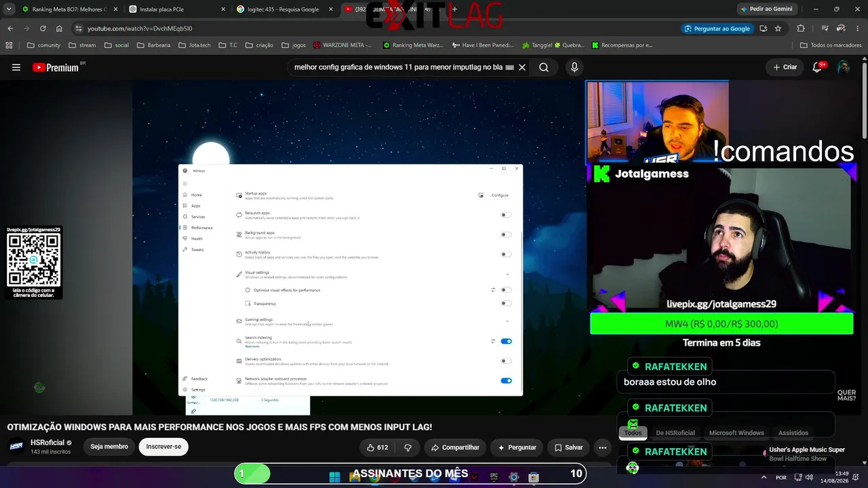Select Apps in the Wintoys sidebar
The image size is (868, 488).
click(x=192, y=206)
